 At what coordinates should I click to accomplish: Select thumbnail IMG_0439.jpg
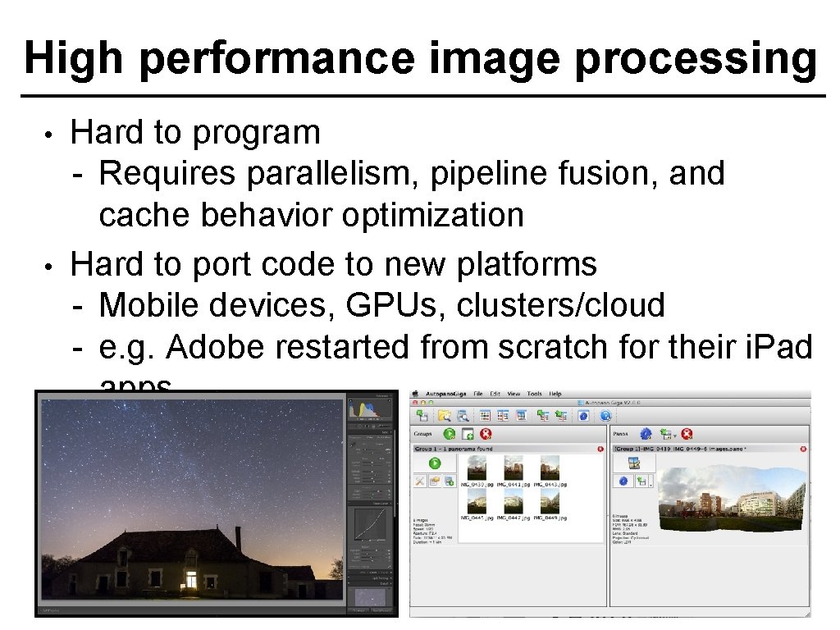coord(477,468)
